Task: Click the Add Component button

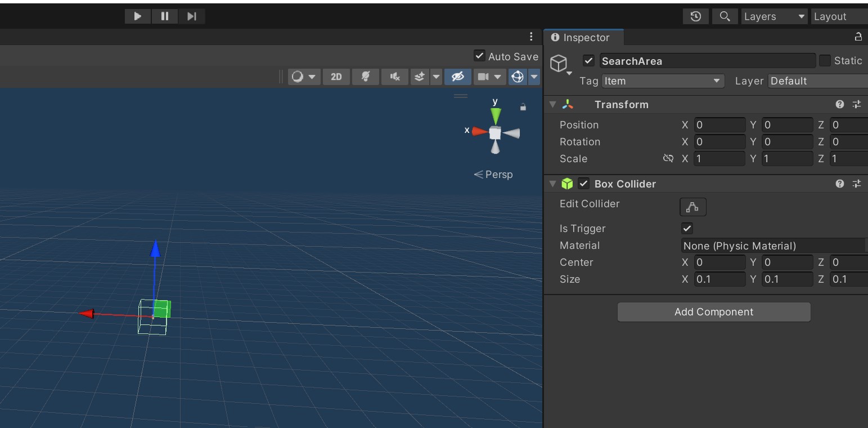Action: 713,312
